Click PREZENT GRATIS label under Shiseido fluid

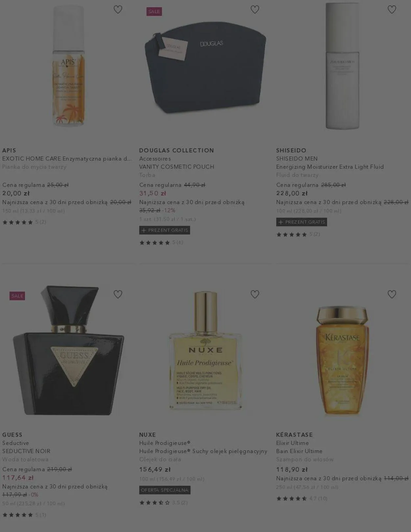pyautogui.click(x=302, y=222)
